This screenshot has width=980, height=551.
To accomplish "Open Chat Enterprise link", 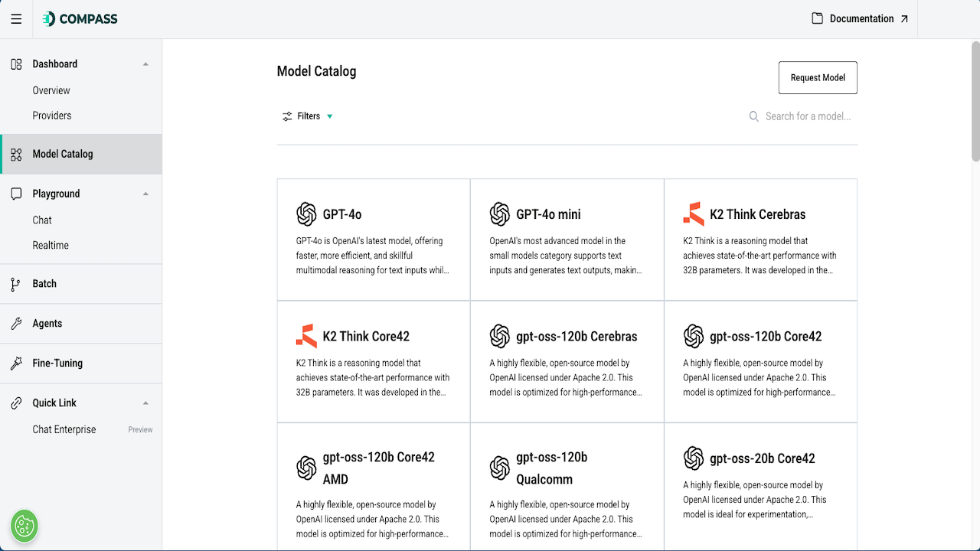I will point(64,429).
